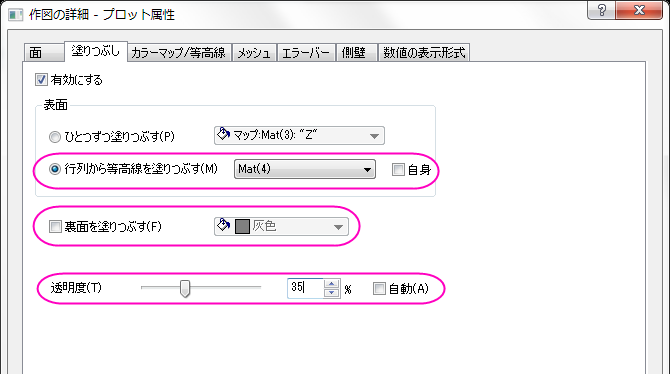Click the 透明度 slider thumb
This screenshot has height=374, width=670.
185,289
